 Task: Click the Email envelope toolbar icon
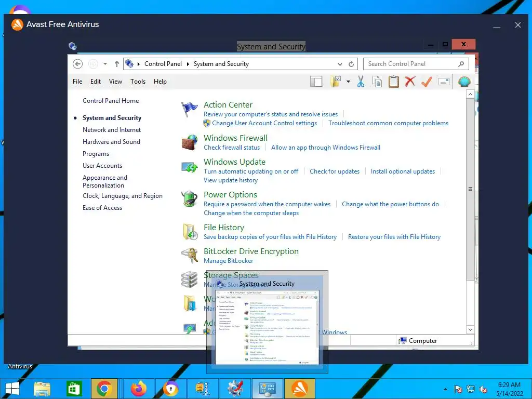coord(444,82)
